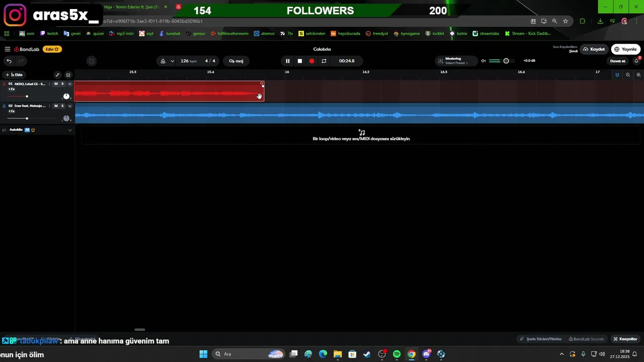This screenshot has height=362, width=644.
Task: Open the BandLab Sounds panel
Action: pyautogui.click(x=586, y=339)
